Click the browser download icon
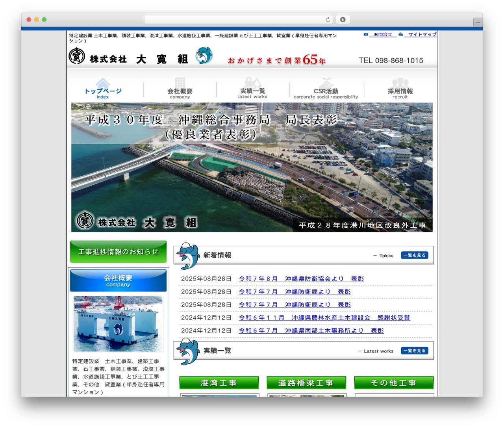This screenshot has width=504, height=427. pos(343,19)
